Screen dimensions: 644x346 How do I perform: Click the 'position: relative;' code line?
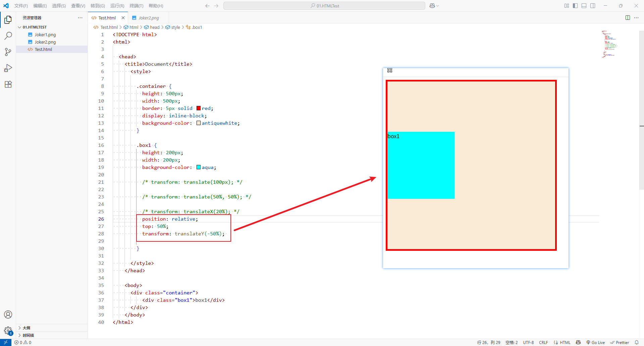[170, 219]
